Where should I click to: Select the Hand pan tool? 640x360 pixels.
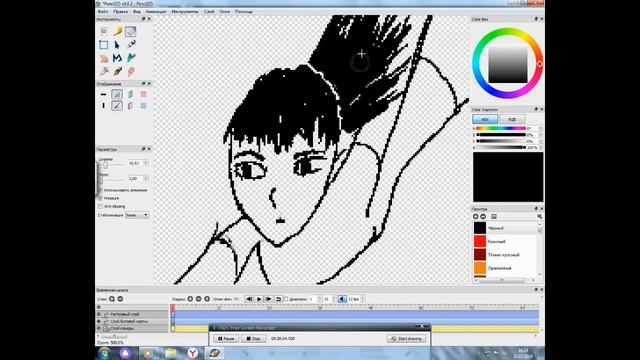coord(104,58)
